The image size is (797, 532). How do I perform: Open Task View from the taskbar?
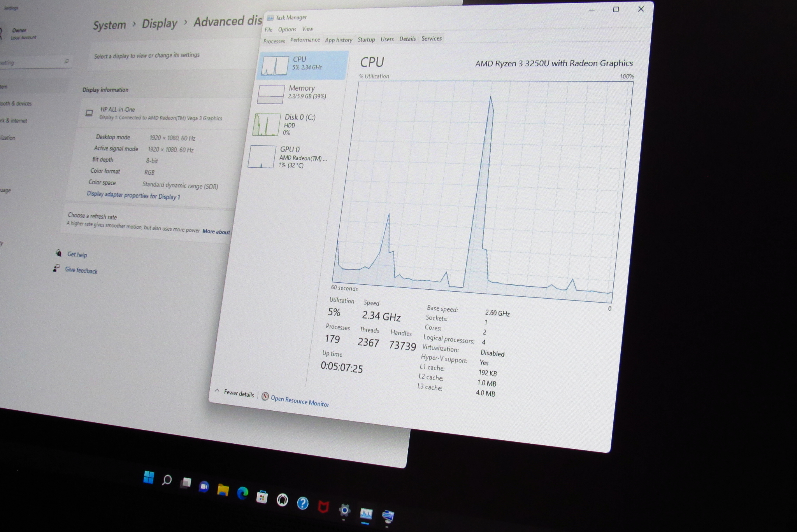coord(186,483)
